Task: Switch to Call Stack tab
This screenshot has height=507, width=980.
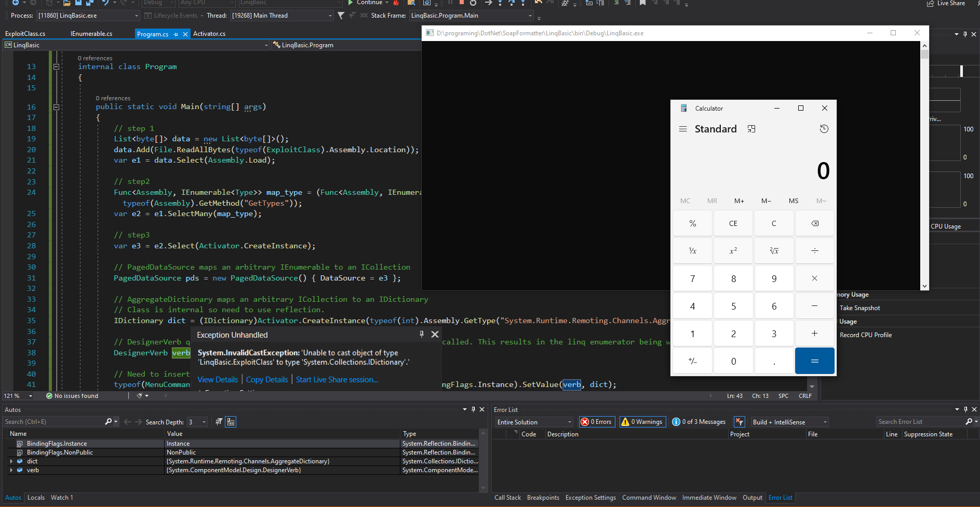Action: pyautogui.click(x=507, y=498)
